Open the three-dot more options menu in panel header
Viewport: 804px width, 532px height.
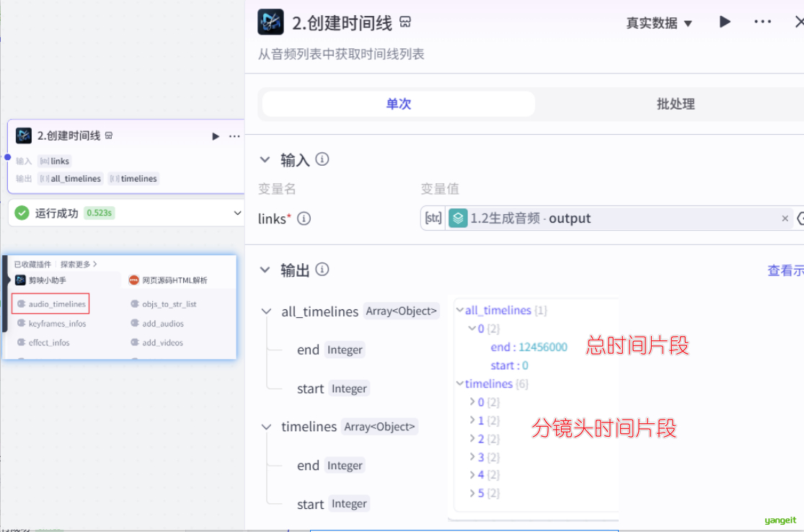click(762, 22)
